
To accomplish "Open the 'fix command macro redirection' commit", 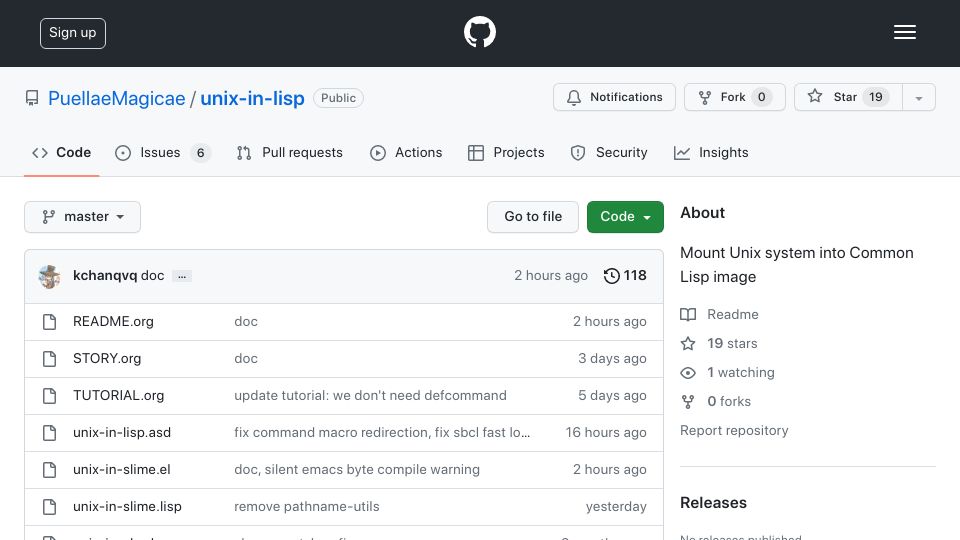I will pos(382,433).
